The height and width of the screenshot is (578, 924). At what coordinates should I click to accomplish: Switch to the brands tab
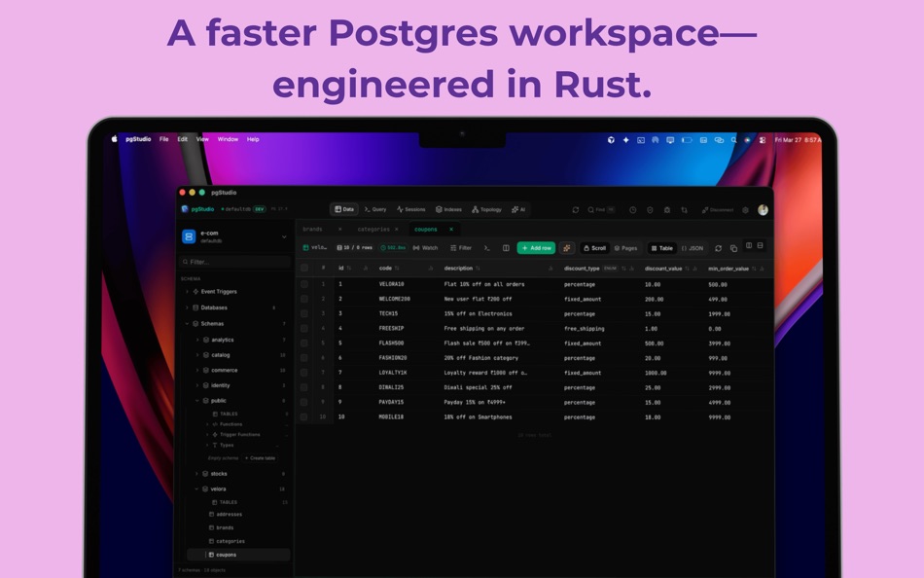click(313, 229)
